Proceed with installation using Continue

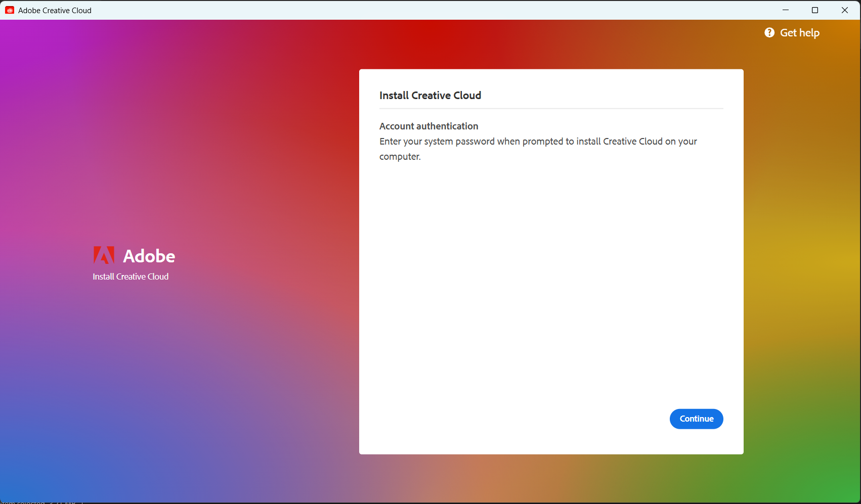coord(696,419)
